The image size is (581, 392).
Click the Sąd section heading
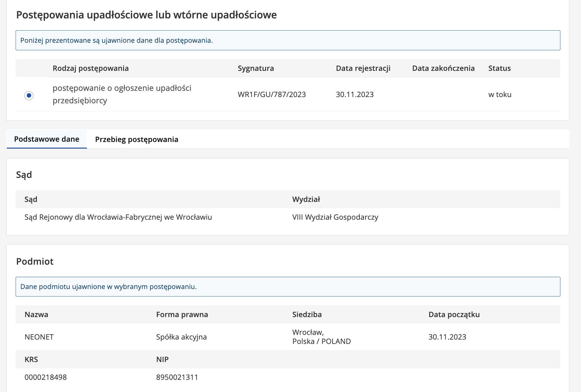(x=24, y=175)
